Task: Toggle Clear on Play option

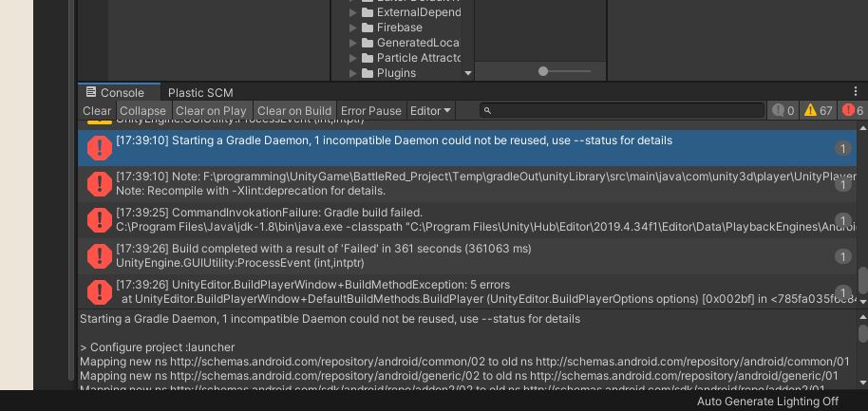Action: click(x=211, y=111)
